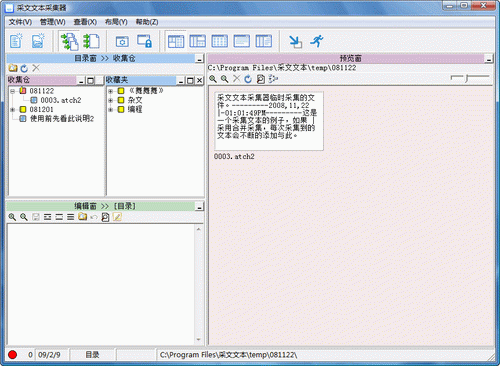500x366 pixels.
Task: Click the delete X icon in directory pane
Action: [x=36, y=68]
